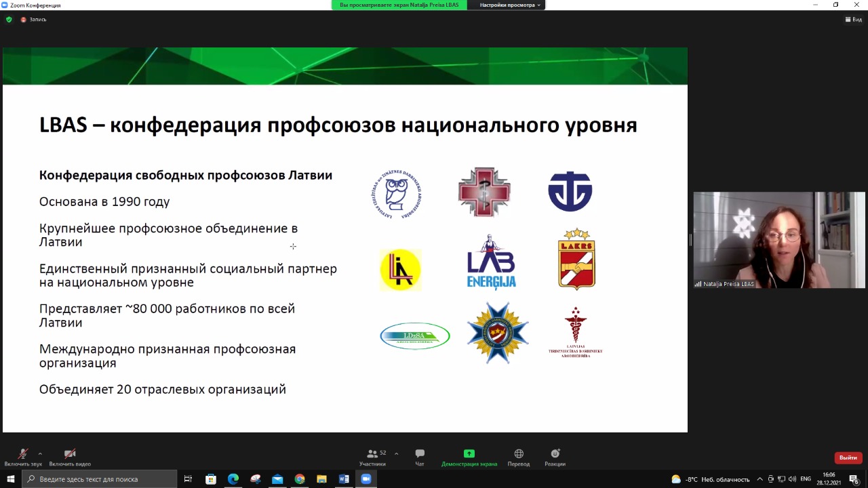868x488 pixels.
Task: Turn on camera with Включить видео
Action: [70, 457]
